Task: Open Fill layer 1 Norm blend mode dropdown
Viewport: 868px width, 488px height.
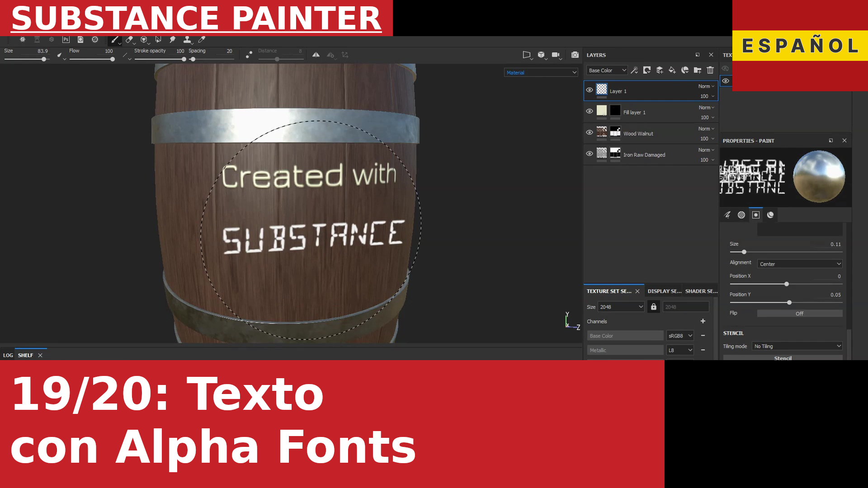Action: tap(707, 108)
